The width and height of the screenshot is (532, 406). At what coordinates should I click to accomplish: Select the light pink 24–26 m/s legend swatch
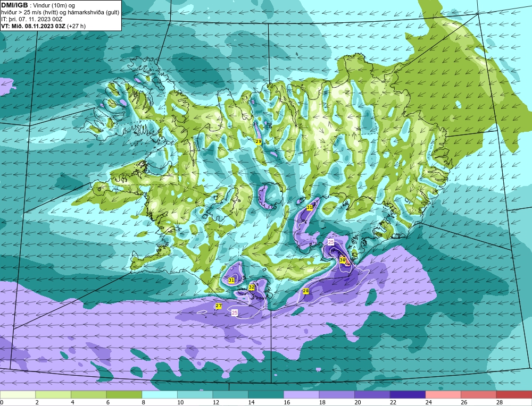point(443,394)
